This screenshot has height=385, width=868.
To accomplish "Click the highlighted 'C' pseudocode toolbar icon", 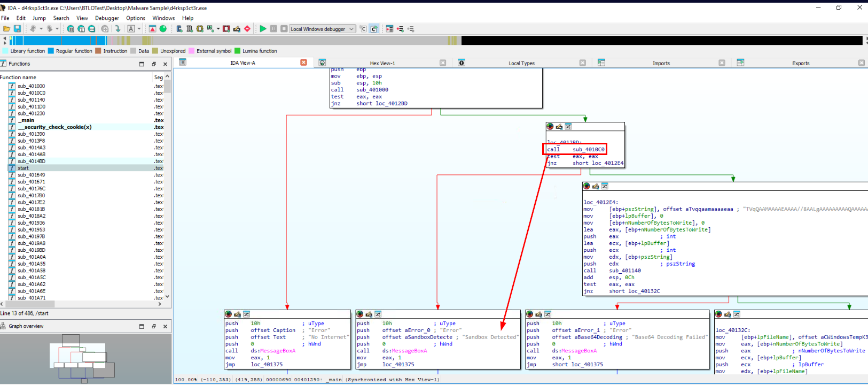I will coord(374,29).
